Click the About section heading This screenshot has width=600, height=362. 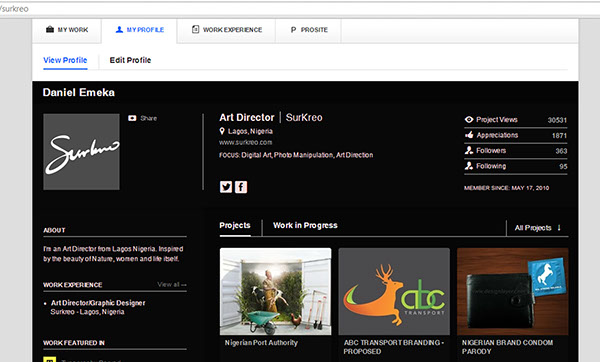point(54,230)
